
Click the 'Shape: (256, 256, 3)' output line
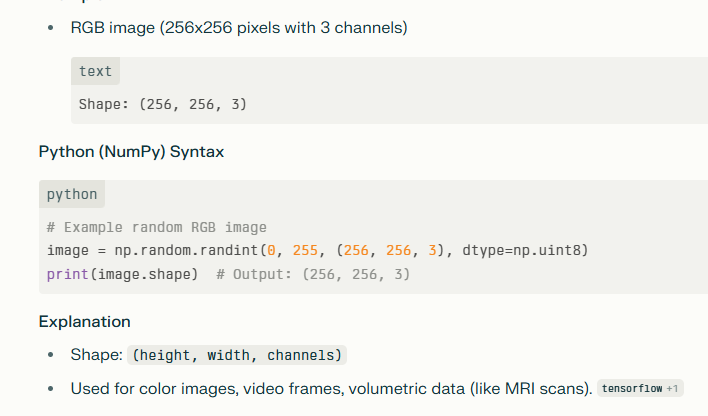point(162,103)
